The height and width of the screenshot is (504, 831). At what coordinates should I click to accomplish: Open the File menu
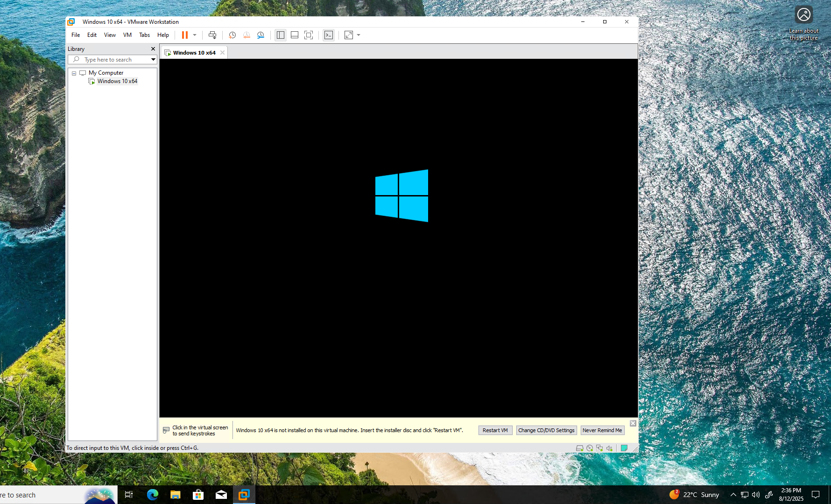(76, 35)
